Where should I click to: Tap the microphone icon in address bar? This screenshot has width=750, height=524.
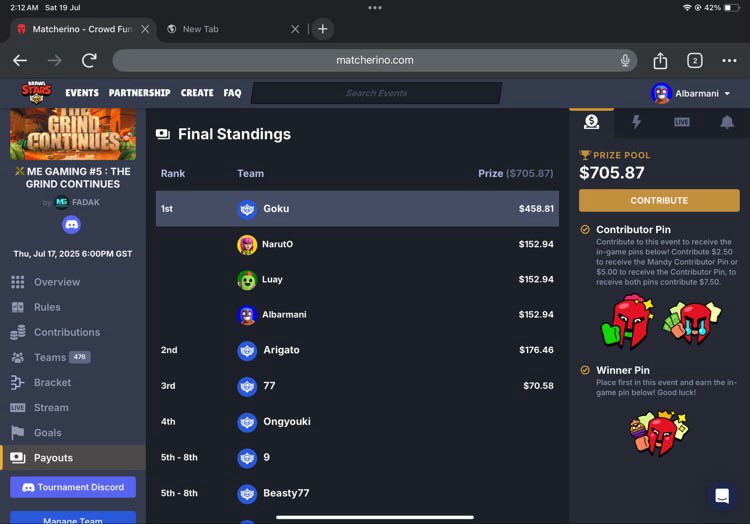(x=625, y=60)
